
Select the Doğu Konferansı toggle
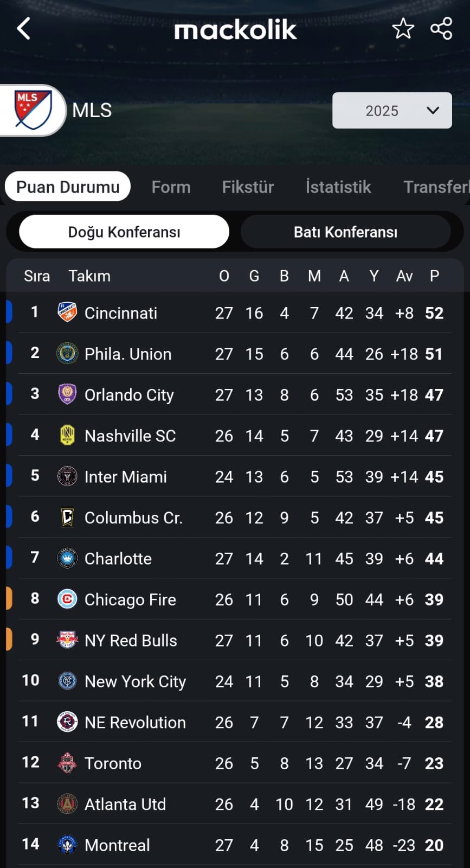click(x=124, y=232)
